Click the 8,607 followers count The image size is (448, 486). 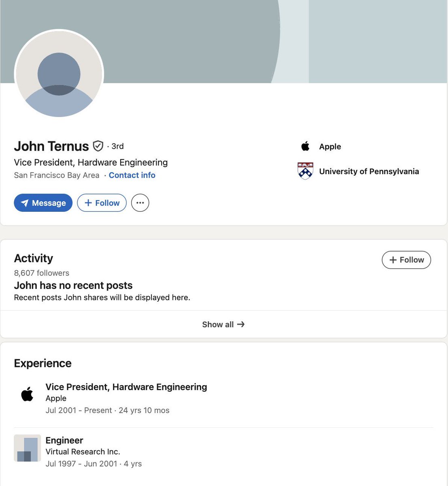(x=41, y=273)
